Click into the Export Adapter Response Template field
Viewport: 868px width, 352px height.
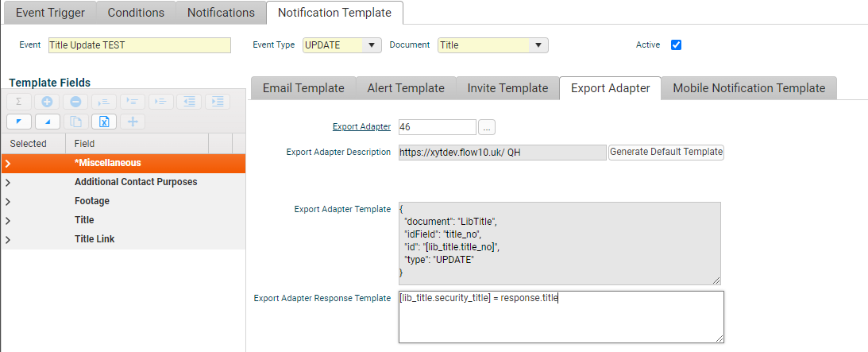[561, 316]
